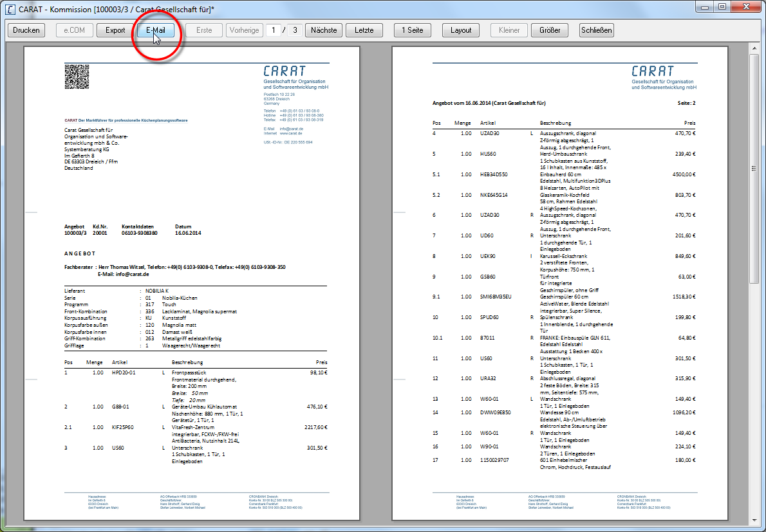Viewport: 766px width, 532px height.
Task: Click the Drucken print button
Action: coord(26,30)
